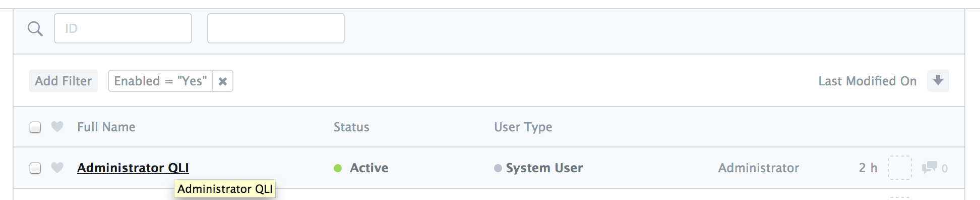The image size is (980, 200).
Task: Click the empty filter field beside ID
Action: (276, 28)
